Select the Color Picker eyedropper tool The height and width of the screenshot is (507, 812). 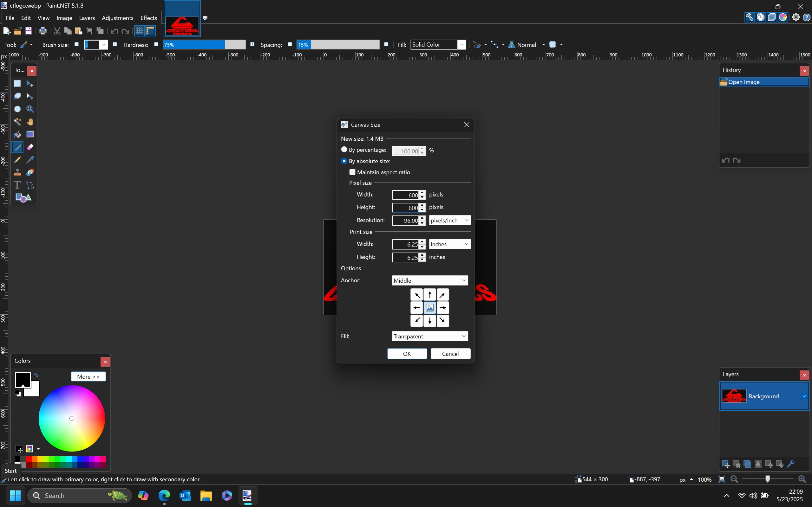30,160
